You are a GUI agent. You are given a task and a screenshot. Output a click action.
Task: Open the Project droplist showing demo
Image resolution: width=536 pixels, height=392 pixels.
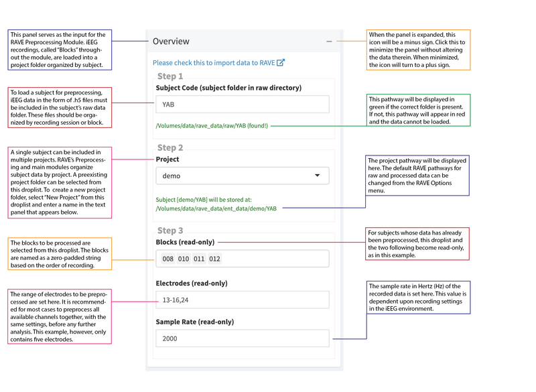click(x=243, y=175)
